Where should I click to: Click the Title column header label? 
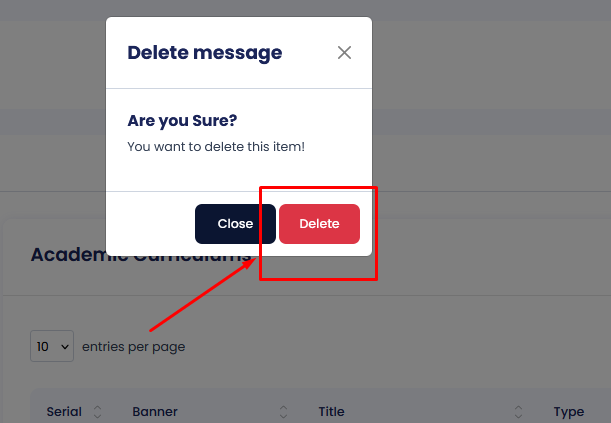click(331, 412)
